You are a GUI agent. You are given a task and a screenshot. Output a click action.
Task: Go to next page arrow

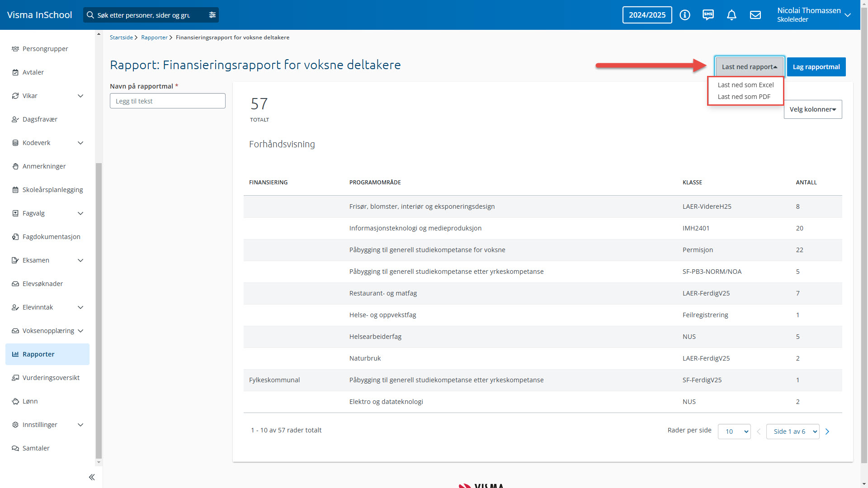pyautogui.click(x=827, y=432)
